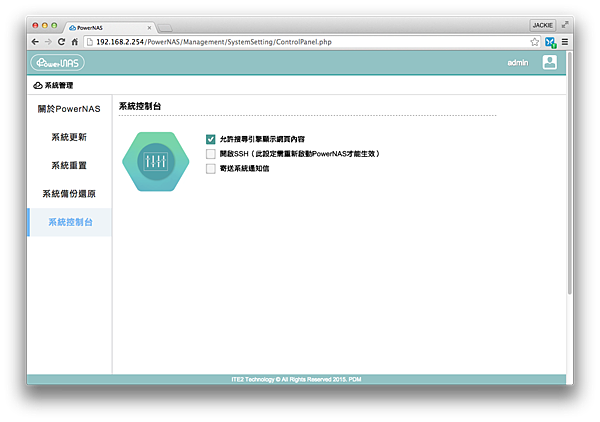Select 系統控制台 in the sidebar

point(69,222)
